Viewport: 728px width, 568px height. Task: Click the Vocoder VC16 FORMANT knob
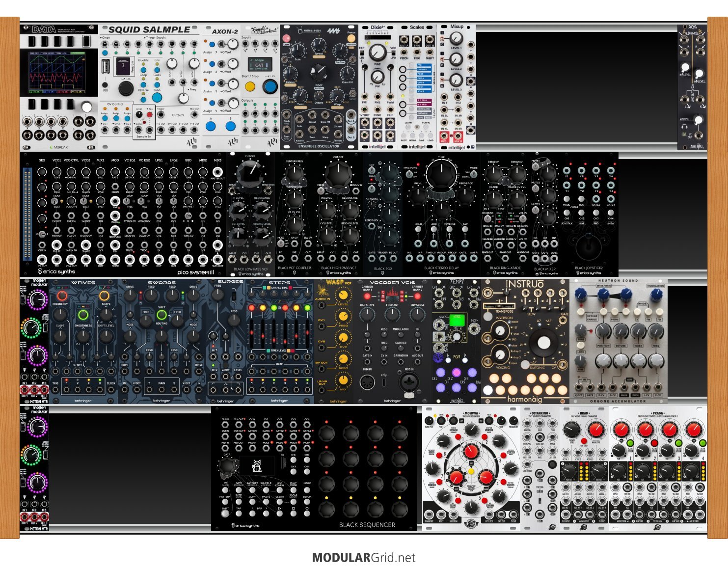pos(392,315)
